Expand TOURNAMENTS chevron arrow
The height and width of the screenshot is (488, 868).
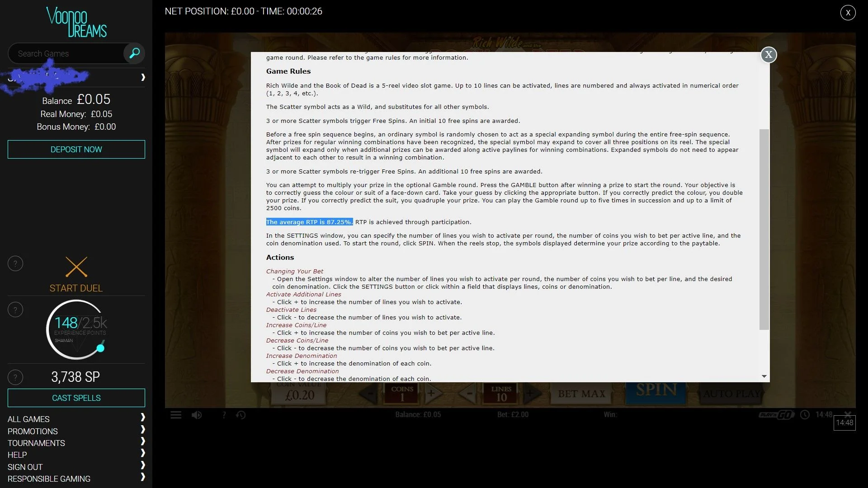pyautogui.click(x=143, y=441)
